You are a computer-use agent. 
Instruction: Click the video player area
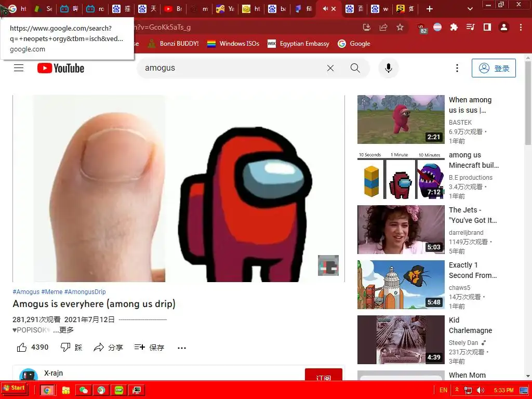point(179,188)
